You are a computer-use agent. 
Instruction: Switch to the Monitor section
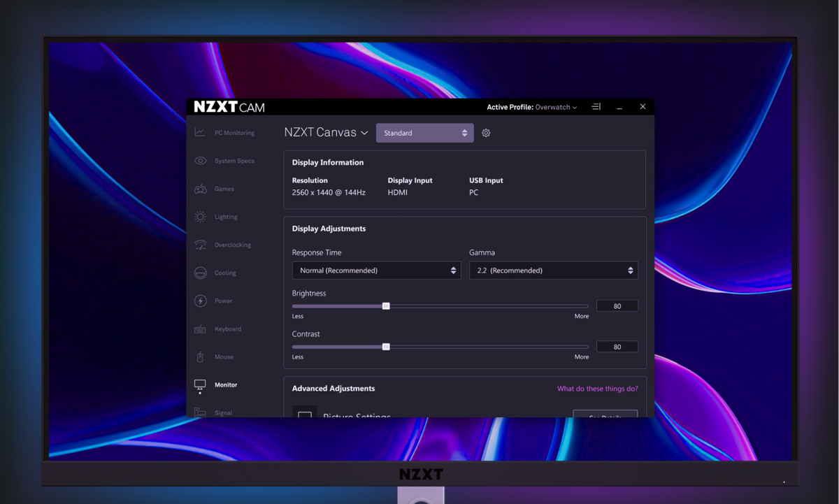(225, 384)
